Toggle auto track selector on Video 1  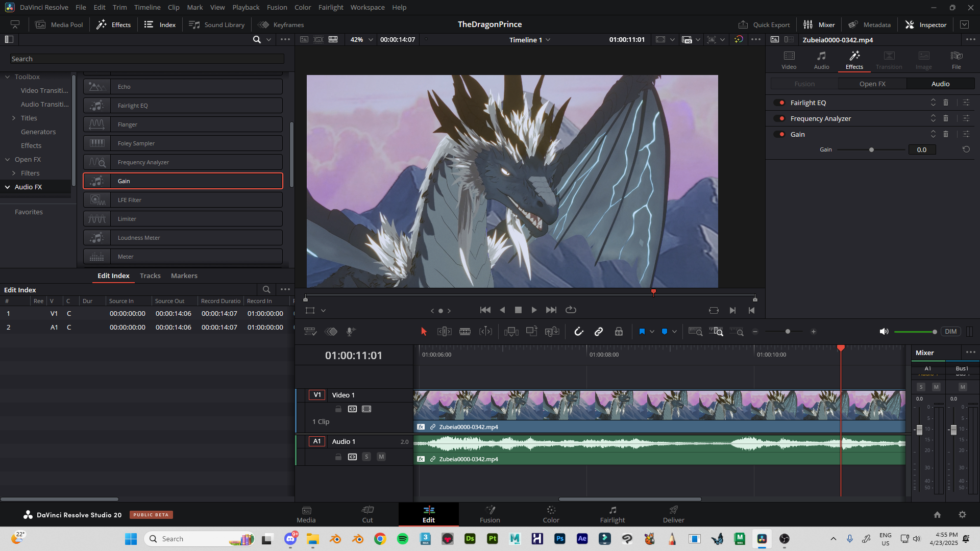point(352,409)
